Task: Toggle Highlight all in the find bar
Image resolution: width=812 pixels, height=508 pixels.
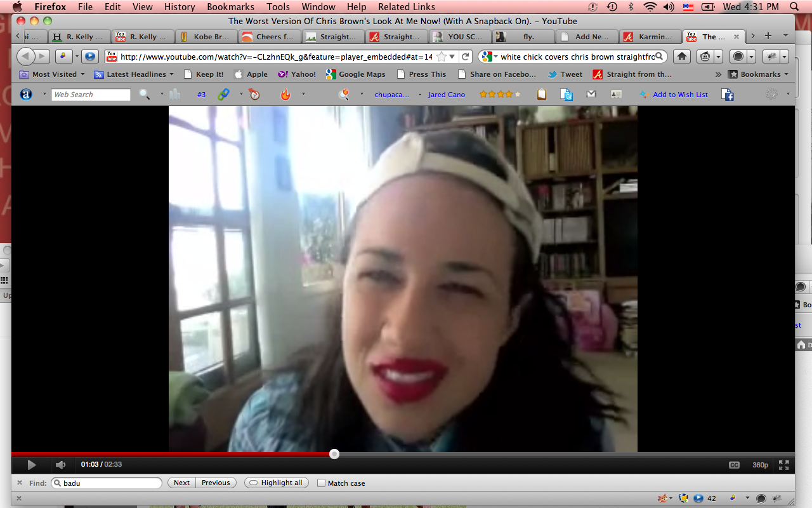Action: click(276, 483)
